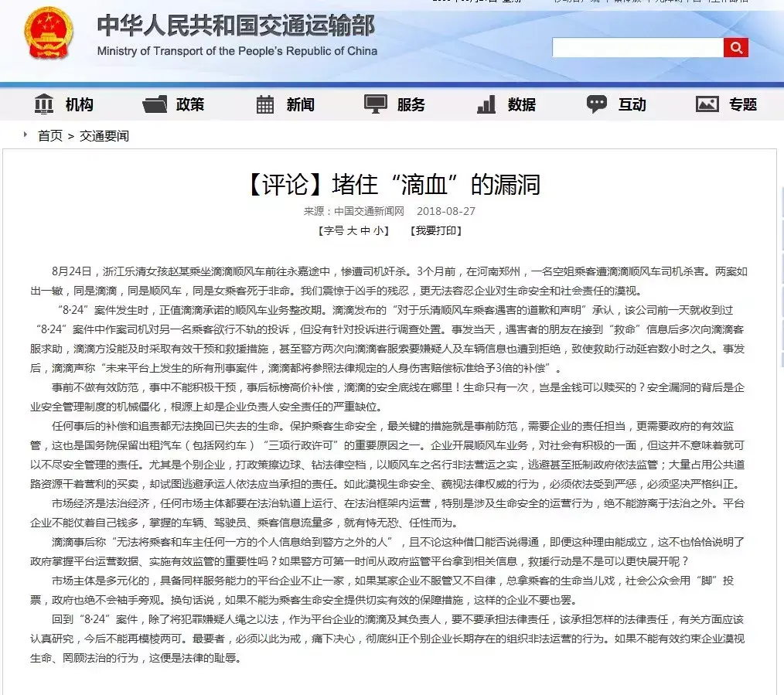
Task: Open the 机构 menu item
Action: (79, 104)
